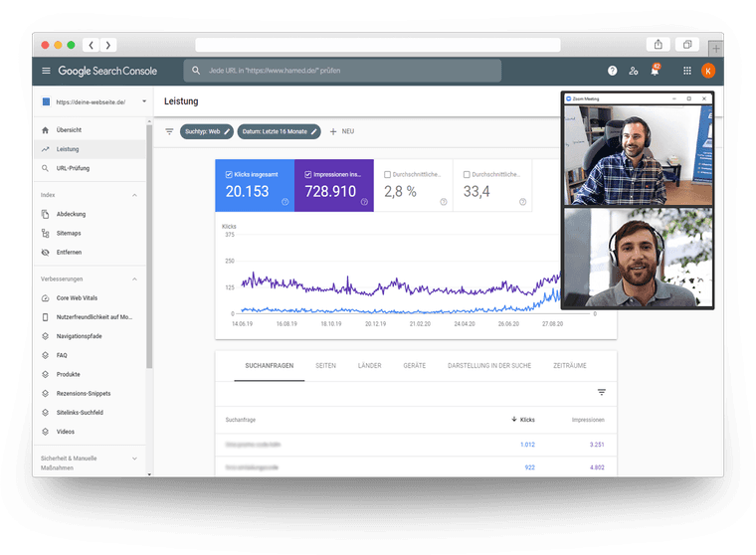Open Leistung in the sidebar
The image size is (756, 555).
click(90, 149)
